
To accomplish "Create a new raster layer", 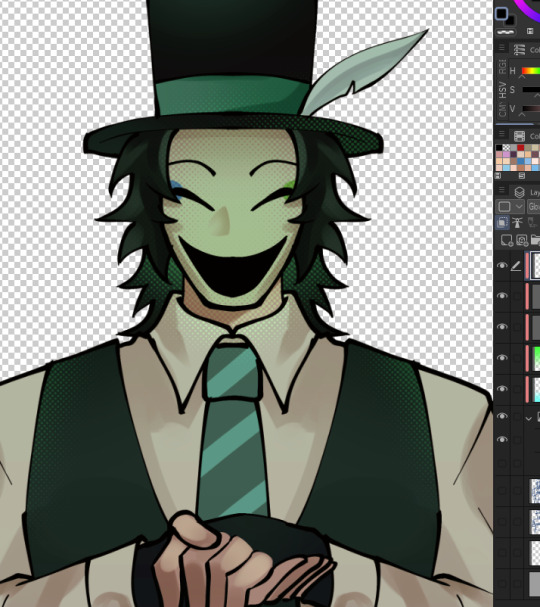I will 506,240.
